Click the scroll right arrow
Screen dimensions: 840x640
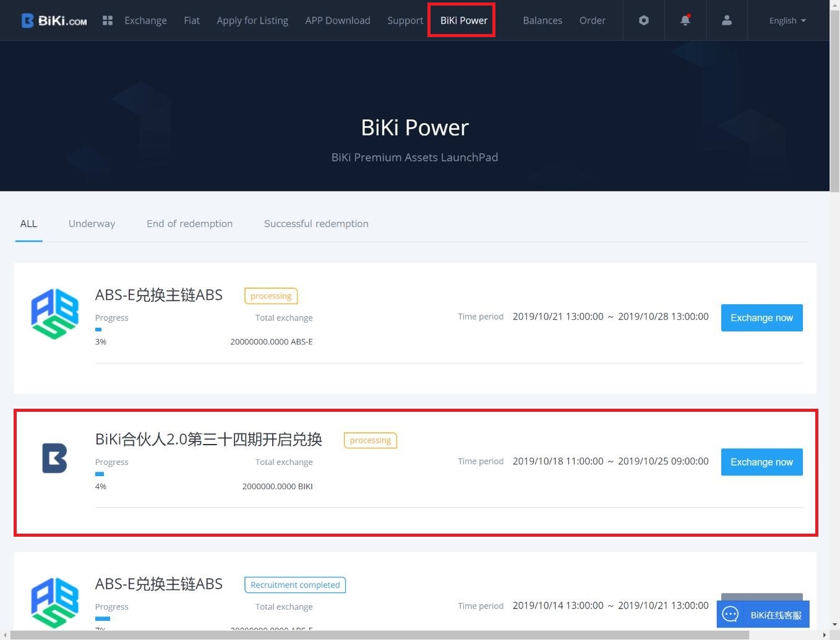(x=824, y=635)
